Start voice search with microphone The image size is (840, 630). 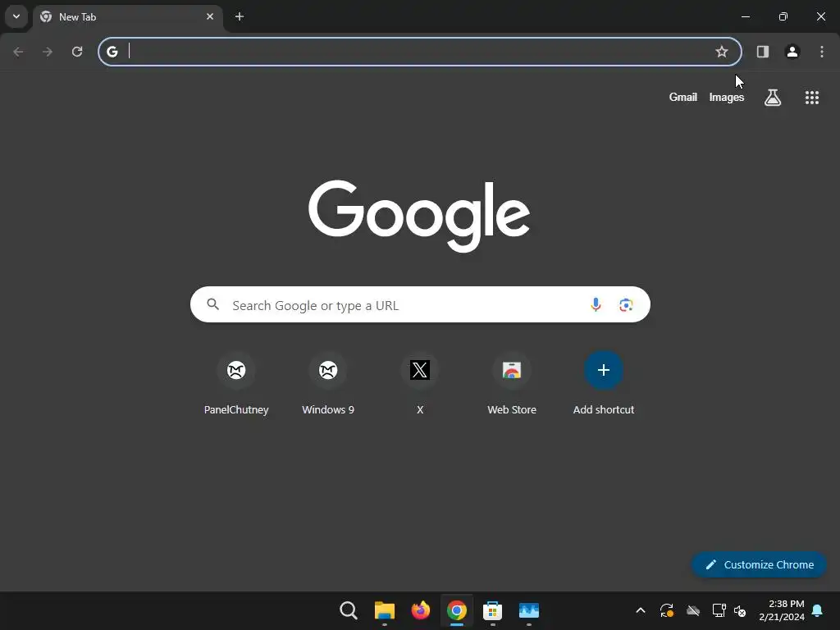[596, 305]
